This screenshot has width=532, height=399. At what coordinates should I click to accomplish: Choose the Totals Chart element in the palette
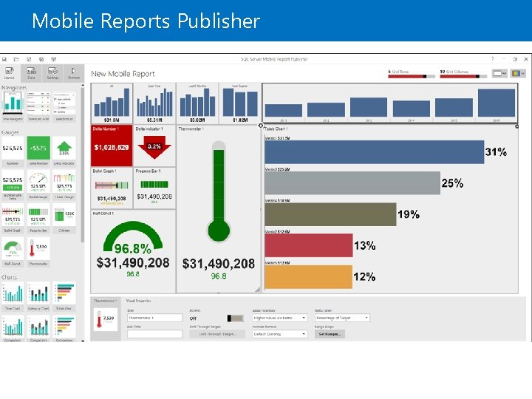point(64,296)
